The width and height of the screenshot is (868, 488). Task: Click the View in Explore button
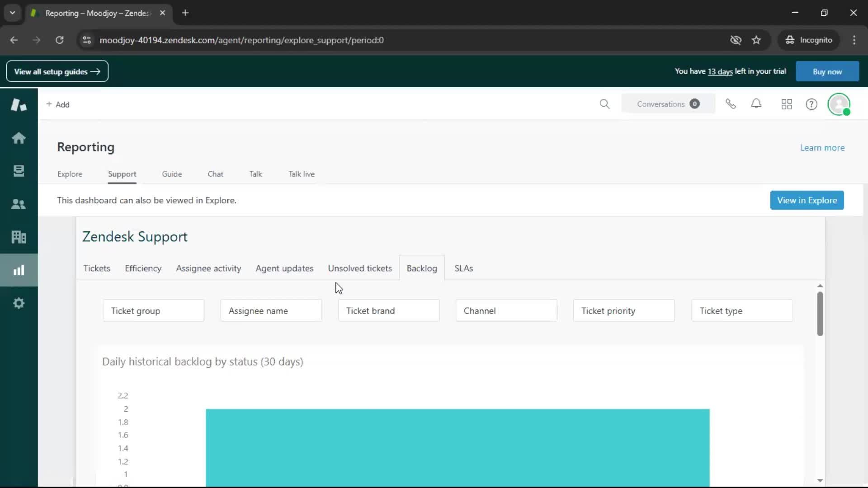click(807, 200)
